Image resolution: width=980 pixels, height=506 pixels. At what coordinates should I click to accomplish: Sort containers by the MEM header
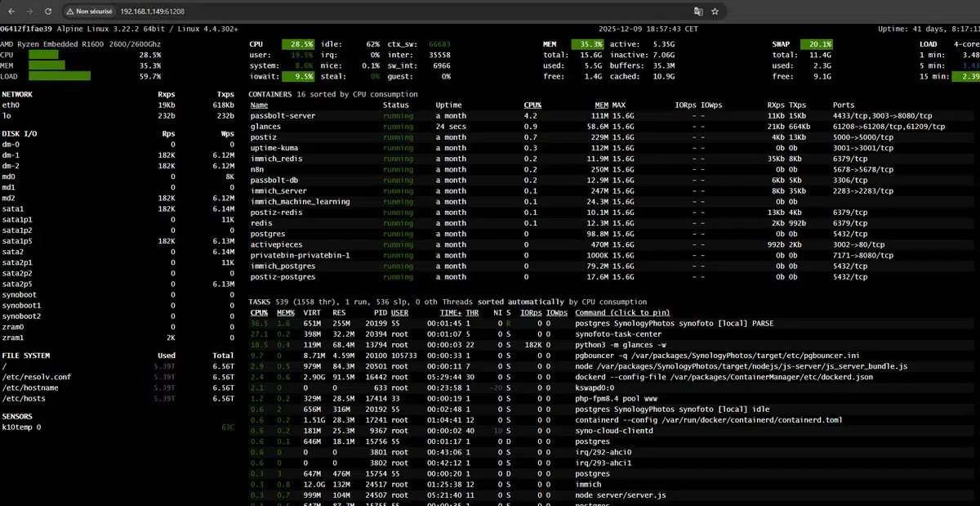pos(601,105)
